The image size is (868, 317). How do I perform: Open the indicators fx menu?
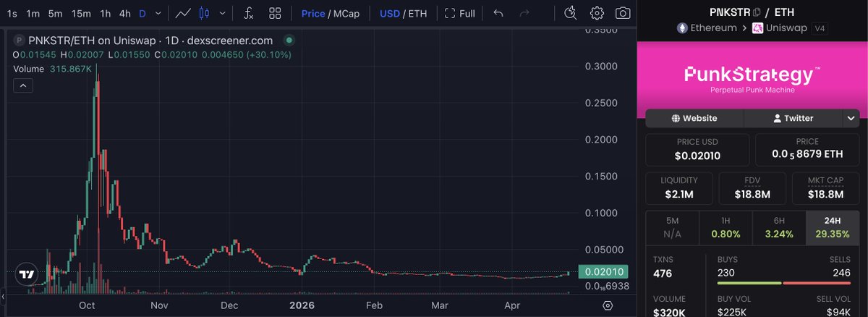[x=248, y=13]
